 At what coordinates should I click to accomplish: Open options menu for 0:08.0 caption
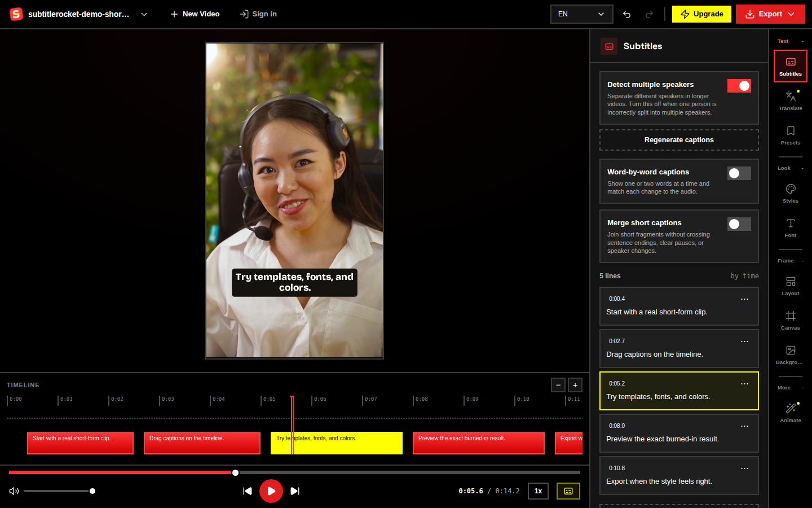point(744,426)
